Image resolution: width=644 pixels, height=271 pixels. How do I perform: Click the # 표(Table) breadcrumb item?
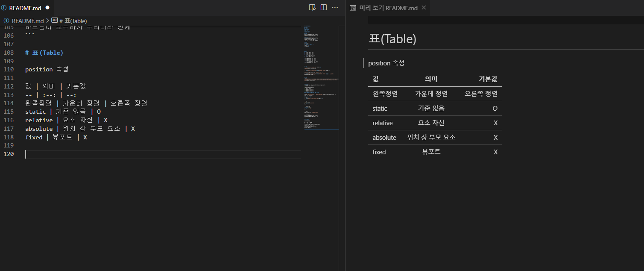click(x=73, y=21)
